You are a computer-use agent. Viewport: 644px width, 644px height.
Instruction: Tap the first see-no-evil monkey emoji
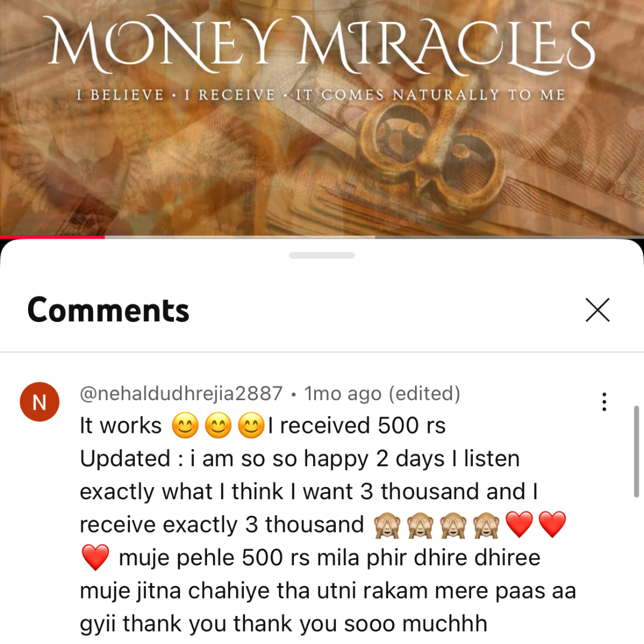click(x=386, y=525)
